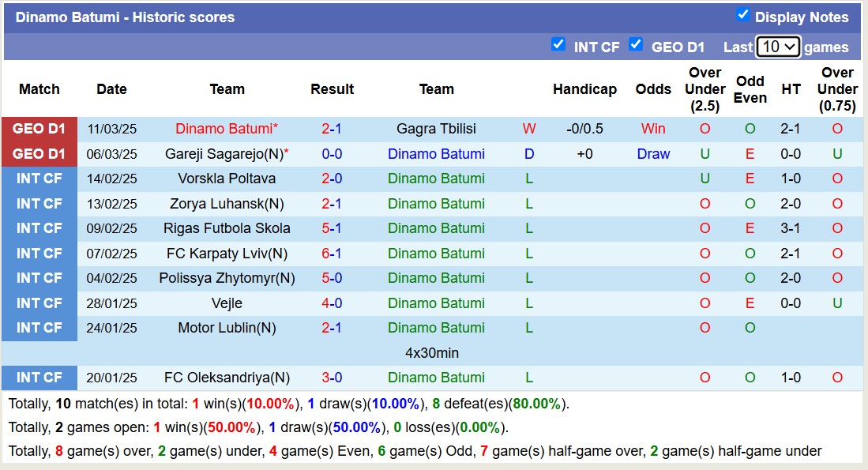Image resolution: width=868 pixels, height=470 pixels.
Task: Click the INT CF league label dated 28/01/25
Action: tap(39, 303)
